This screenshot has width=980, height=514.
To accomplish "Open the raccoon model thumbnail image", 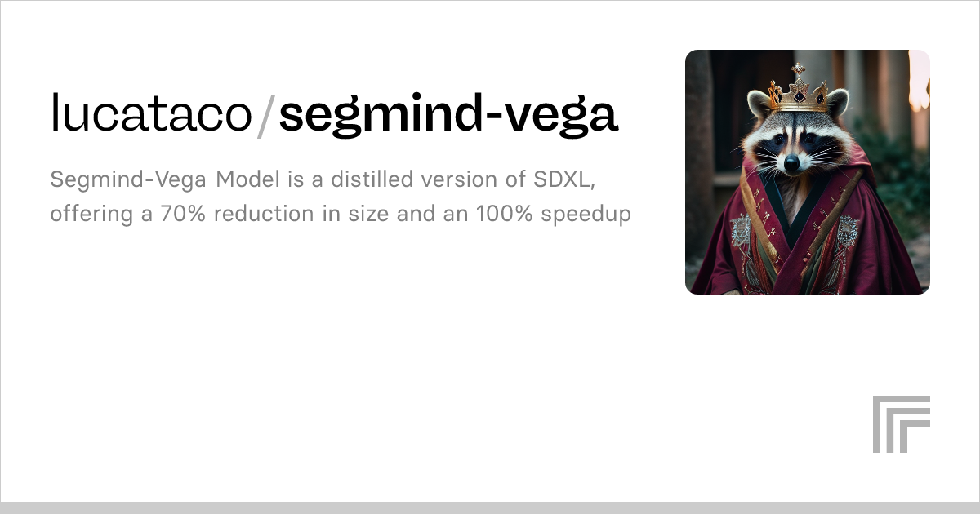I will pos(808,172).
